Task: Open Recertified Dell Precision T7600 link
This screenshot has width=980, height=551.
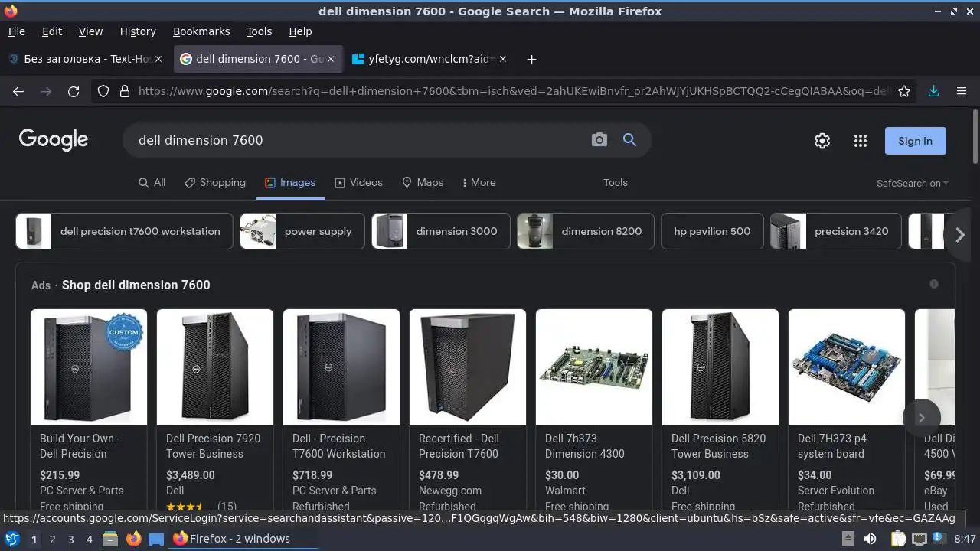Action: 459,446
